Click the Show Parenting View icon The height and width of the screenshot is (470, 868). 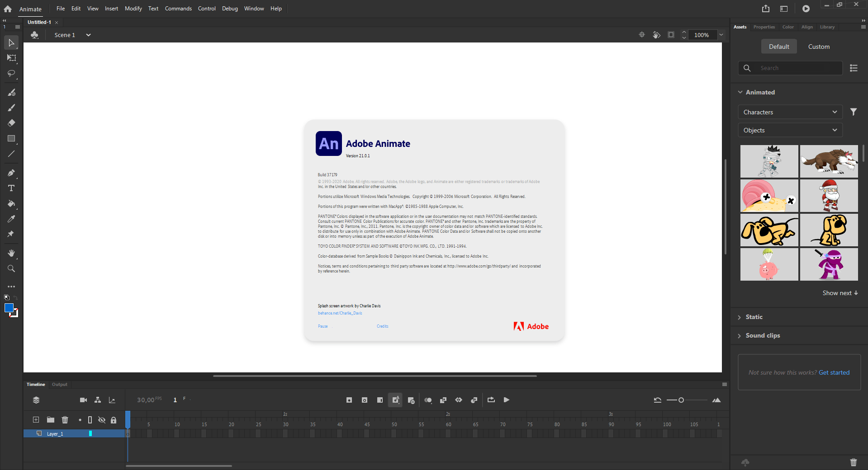[x=98, y=400]
